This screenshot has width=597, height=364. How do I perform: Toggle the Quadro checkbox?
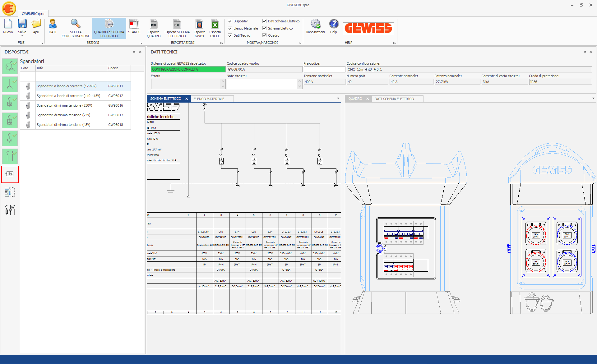tap(265, 35)
